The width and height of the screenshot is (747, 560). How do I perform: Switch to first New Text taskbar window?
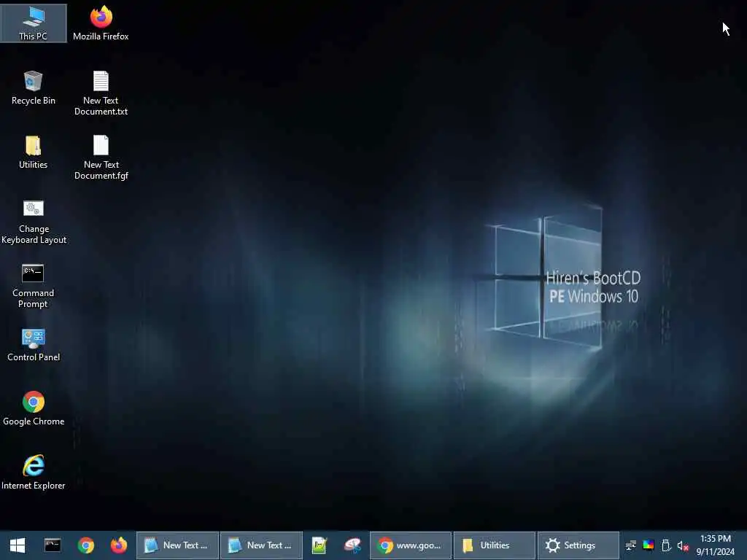178,545
